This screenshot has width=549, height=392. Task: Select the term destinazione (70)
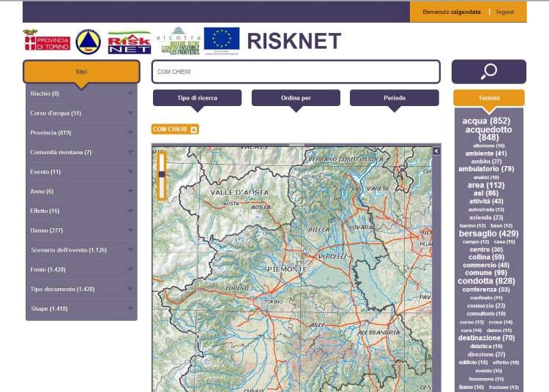point(486,338)
